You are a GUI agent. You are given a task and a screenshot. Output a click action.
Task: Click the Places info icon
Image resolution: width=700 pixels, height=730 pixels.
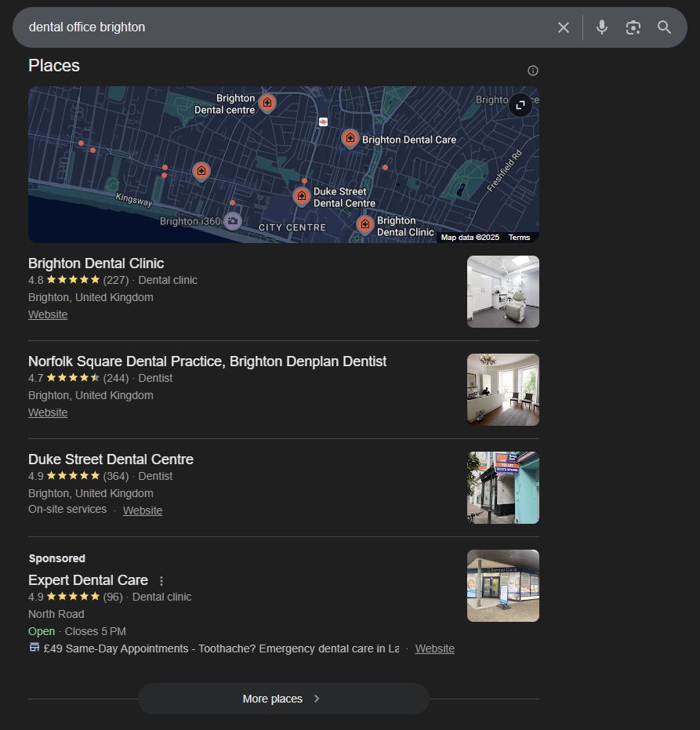point(533,71)
